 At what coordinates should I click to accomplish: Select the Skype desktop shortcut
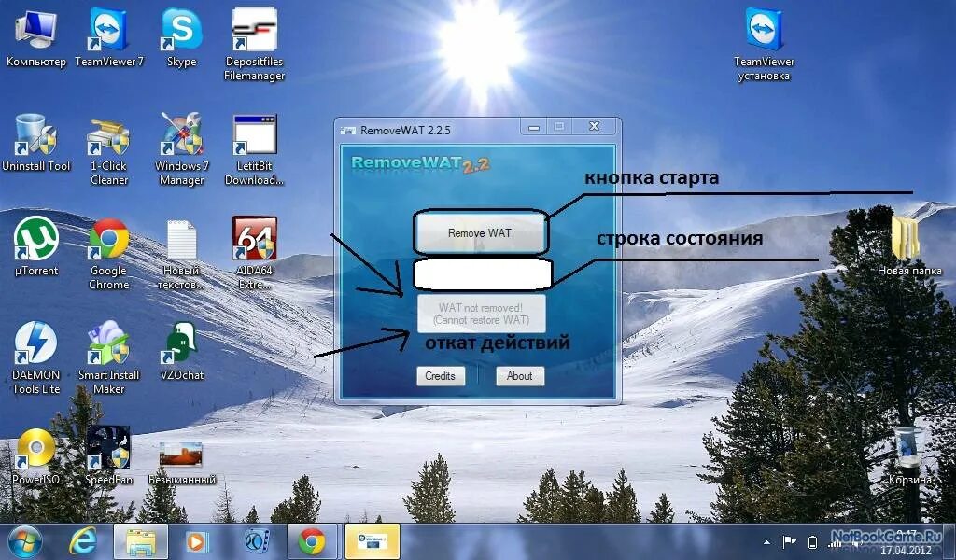pyautogui.click(x=182, y=37)
